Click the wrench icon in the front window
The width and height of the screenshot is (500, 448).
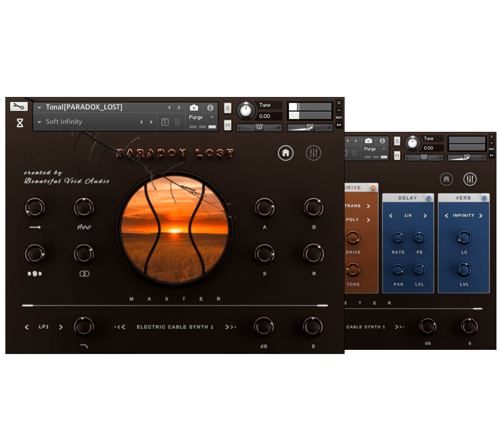coord(19,107)
